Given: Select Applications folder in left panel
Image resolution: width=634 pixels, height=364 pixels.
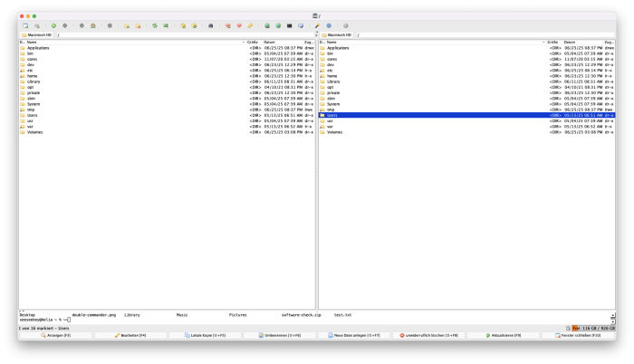Looking at the screenshot, I should (x=167, y=48).
